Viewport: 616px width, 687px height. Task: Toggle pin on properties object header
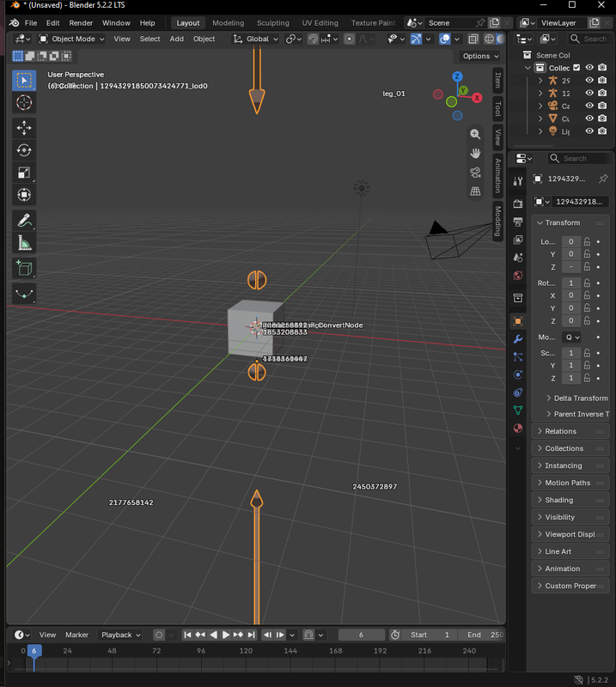pos(603,179)
